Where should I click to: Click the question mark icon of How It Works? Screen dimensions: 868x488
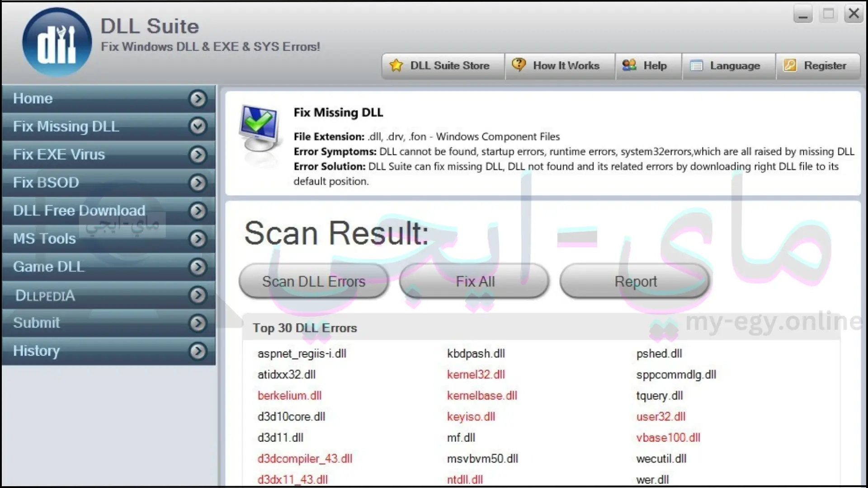click(x=519, y=65)
